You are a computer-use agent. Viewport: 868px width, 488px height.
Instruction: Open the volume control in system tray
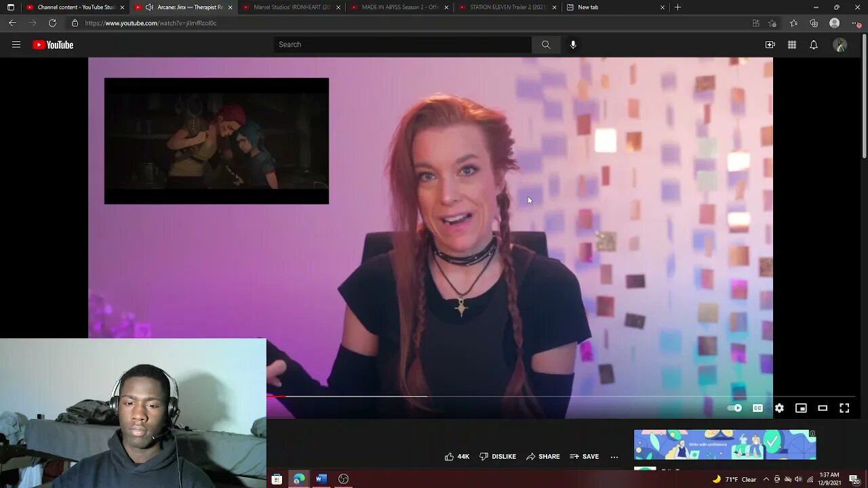798,480
